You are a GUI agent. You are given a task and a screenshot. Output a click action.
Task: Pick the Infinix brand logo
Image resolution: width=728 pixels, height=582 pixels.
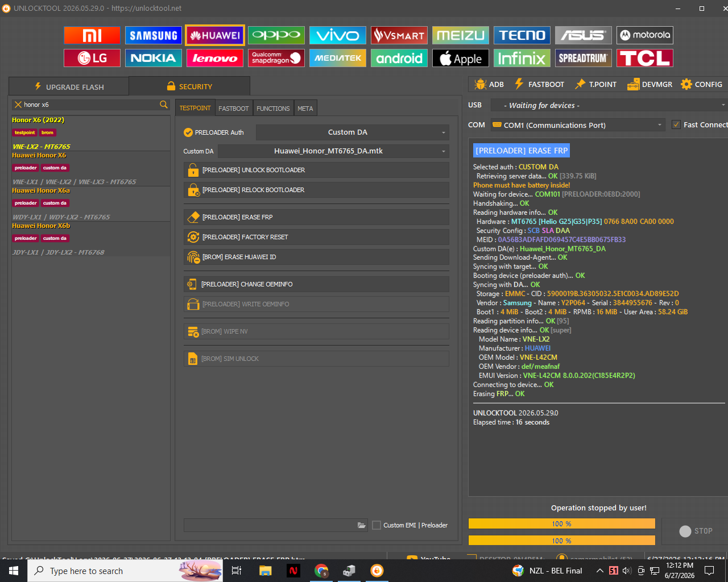click(x=522, y=58)
